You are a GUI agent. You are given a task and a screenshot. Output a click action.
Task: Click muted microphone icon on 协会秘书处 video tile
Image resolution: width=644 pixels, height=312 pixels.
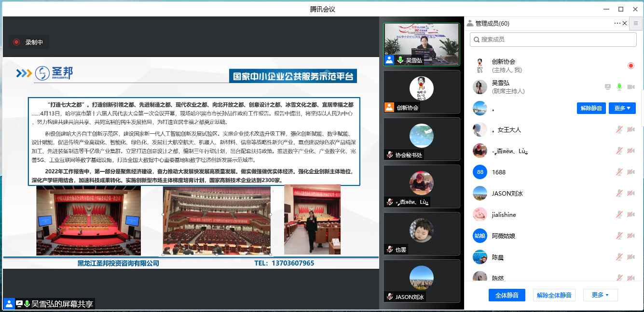390,155
